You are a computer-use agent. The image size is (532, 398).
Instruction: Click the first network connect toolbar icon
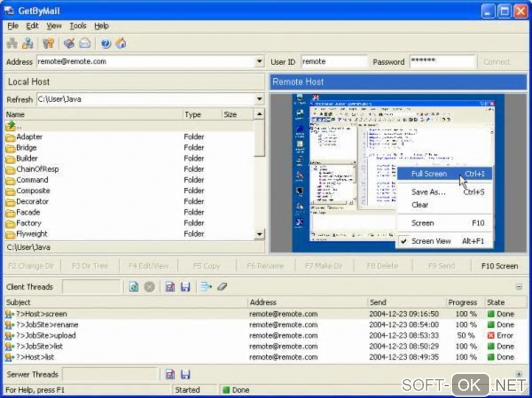coord(12,43)
